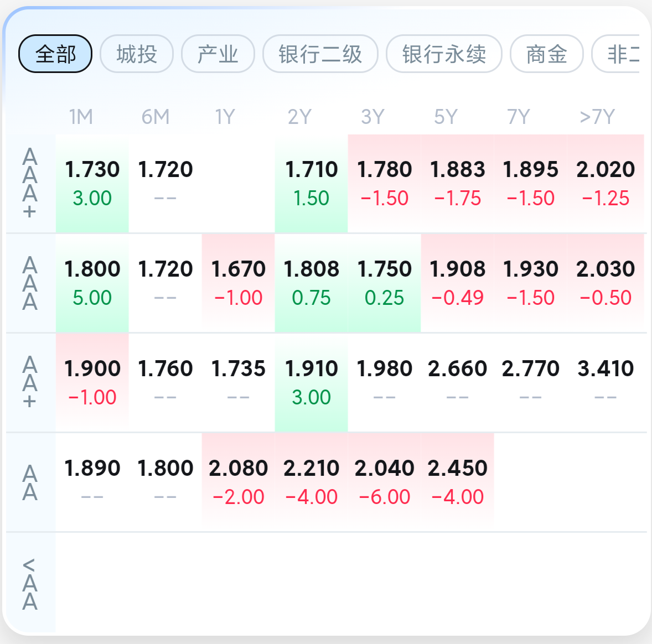This screenshot has width=652, height=644.
Task: Switch to the 商金 tab
Action: (547, 54)
